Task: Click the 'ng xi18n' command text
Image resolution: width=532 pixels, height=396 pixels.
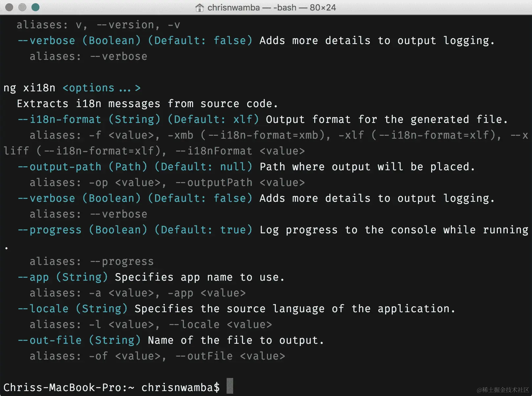Action: pyautogui.click(x=29, y=88)
